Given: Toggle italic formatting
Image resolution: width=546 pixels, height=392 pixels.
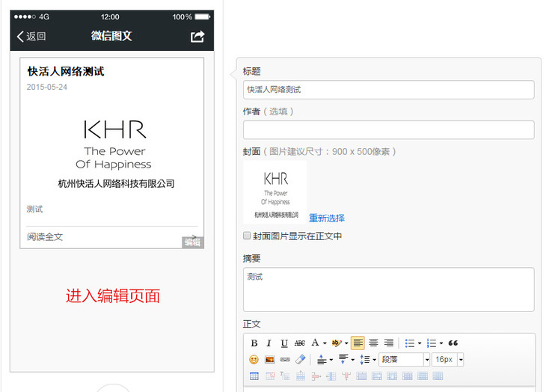Looking at the screenshot, I should [269, 343].
